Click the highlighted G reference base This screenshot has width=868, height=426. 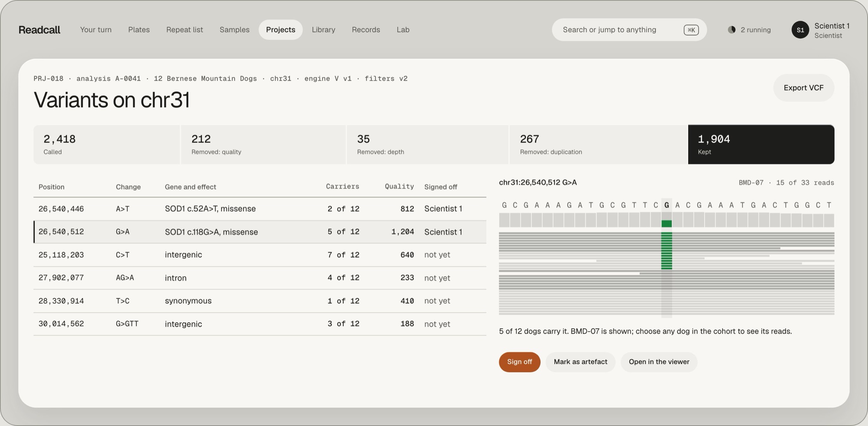pos(667,205)
